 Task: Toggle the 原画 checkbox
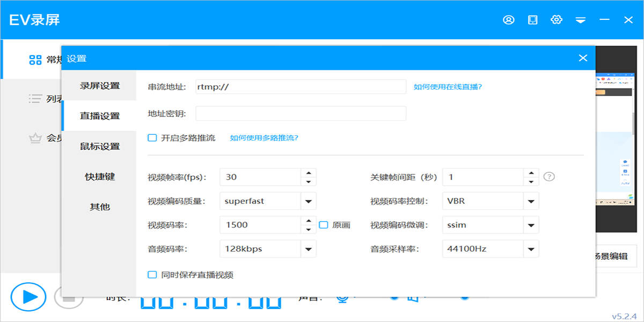tap(323, 225)
